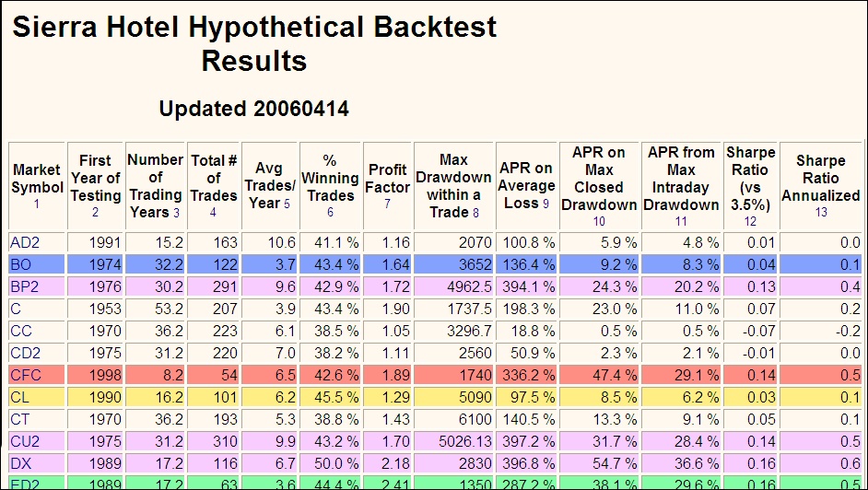Select BP2 Sharpe ratio annualized value 0.4

click(850, 286)
